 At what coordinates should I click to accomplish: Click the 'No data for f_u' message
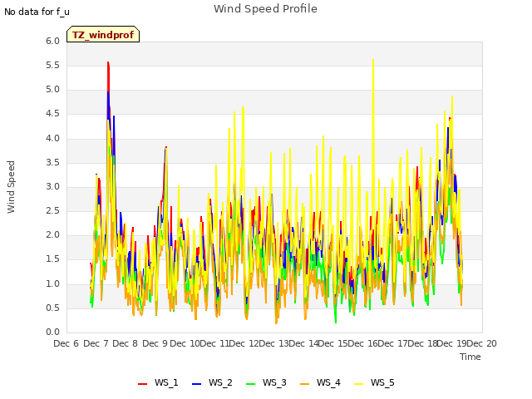tap(37, 12)
